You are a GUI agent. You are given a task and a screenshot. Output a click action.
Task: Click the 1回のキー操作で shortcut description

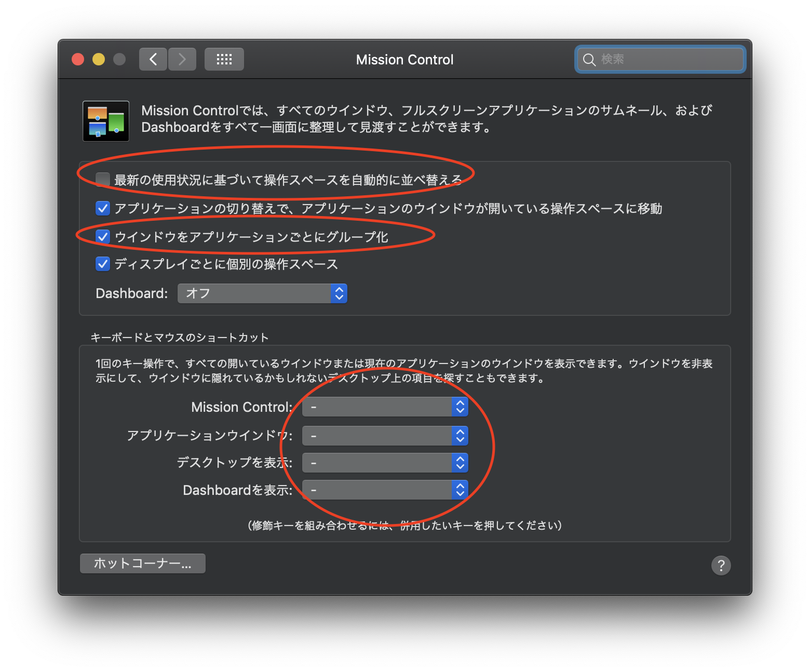[404, 371]
